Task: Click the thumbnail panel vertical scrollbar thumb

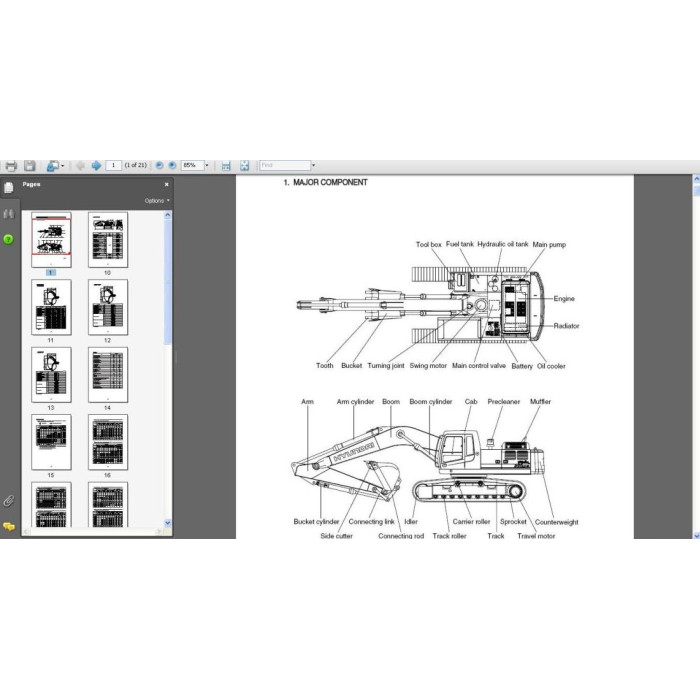Action: tap(168, 281)
